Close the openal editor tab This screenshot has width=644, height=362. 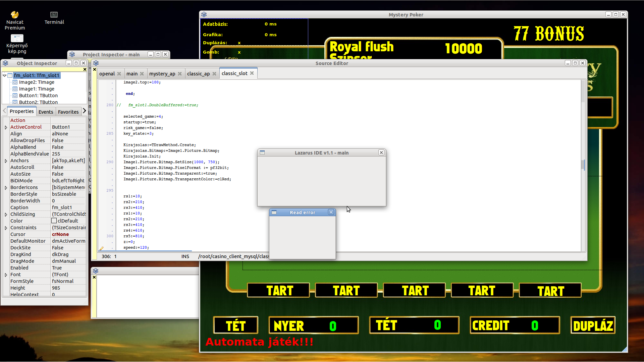pyautogui.click(x=119, y=74)
